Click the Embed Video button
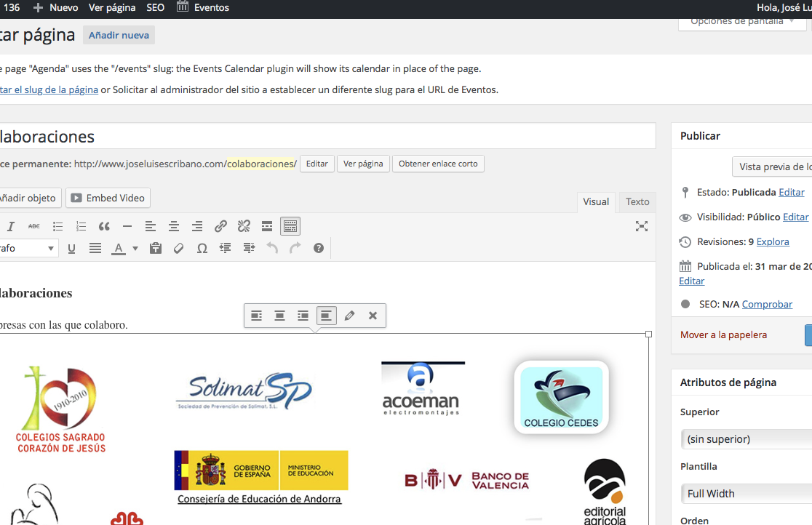The image size is (812, 525). 108,198
